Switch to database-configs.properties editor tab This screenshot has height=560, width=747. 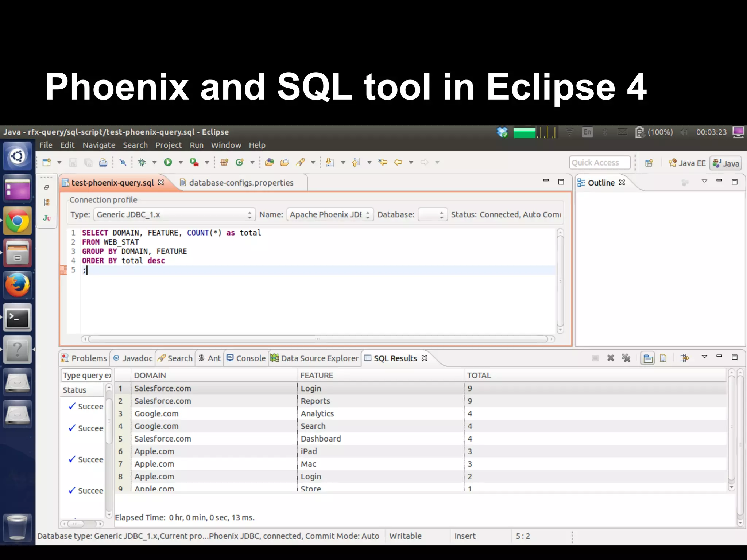pos(241,183)
